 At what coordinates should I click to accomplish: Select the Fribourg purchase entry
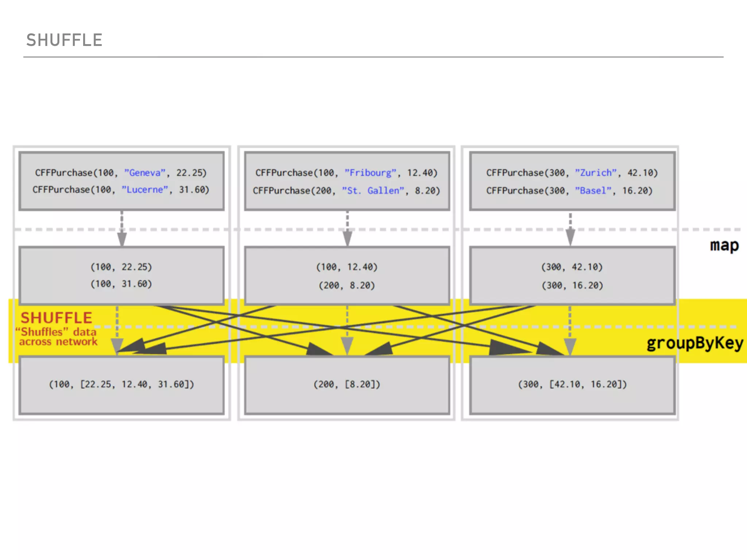346,172
